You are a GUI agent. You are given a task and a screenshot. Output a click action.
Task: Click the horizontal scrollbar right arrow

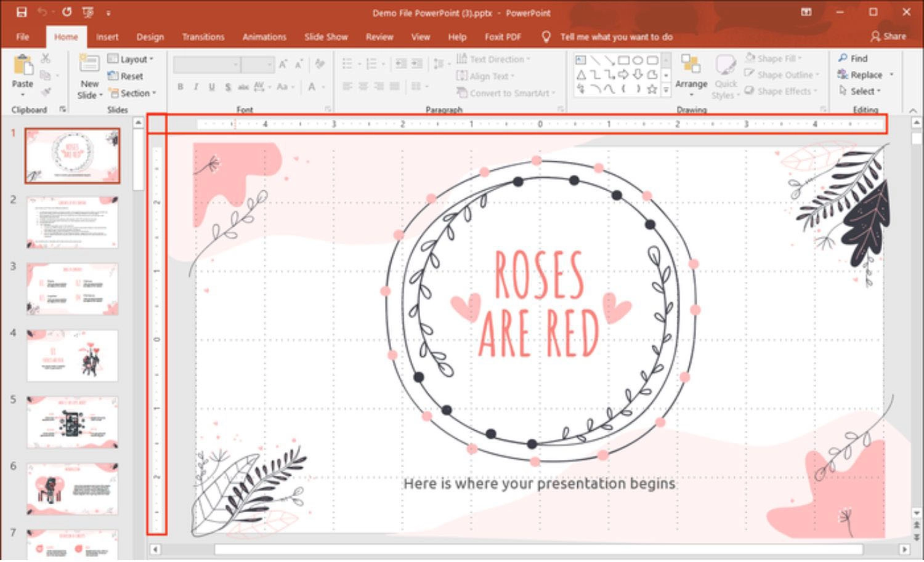coord(904,550)
